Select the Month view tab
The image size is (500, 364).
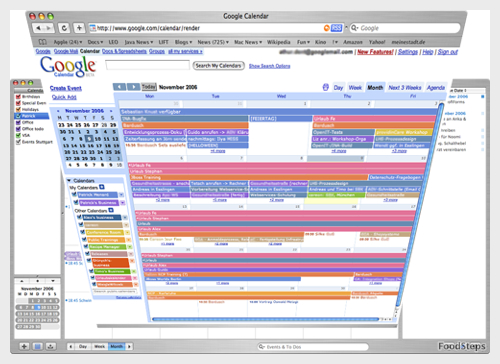point(375,87)
